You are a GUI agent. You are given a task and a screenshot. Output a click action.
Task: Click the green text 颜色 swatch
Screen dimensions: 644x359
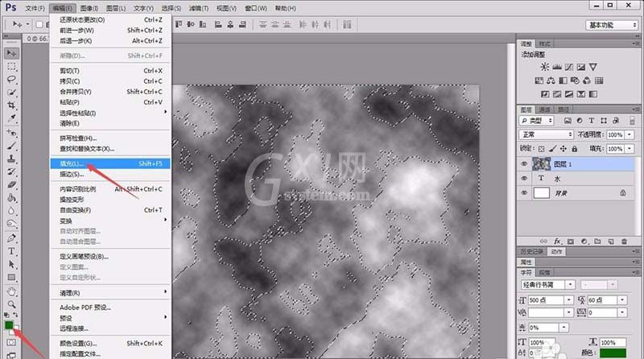click(x=613, y=353)
